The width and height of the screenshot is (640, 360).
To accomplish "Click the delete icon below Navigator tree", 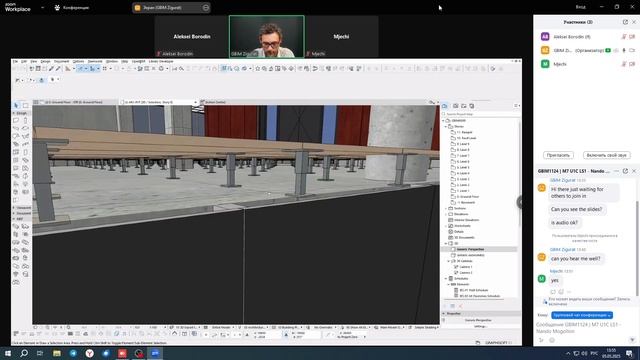I will [460, 306].
